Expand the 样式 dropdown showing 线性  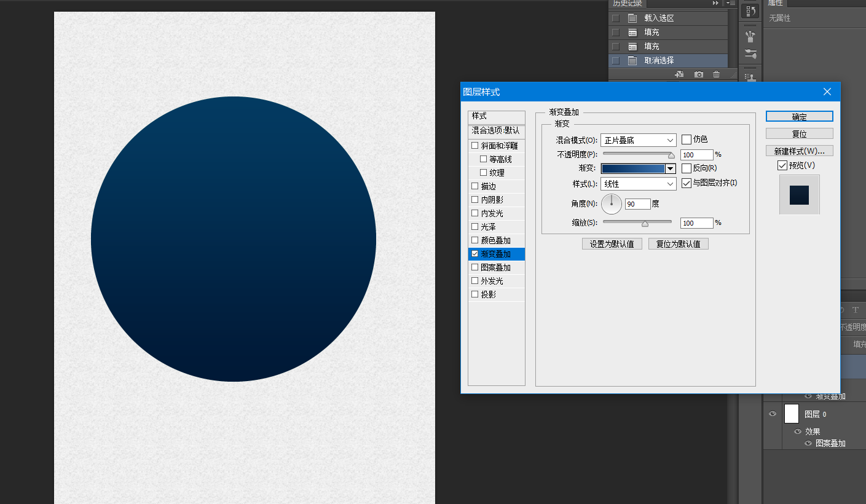coord(639,184)
